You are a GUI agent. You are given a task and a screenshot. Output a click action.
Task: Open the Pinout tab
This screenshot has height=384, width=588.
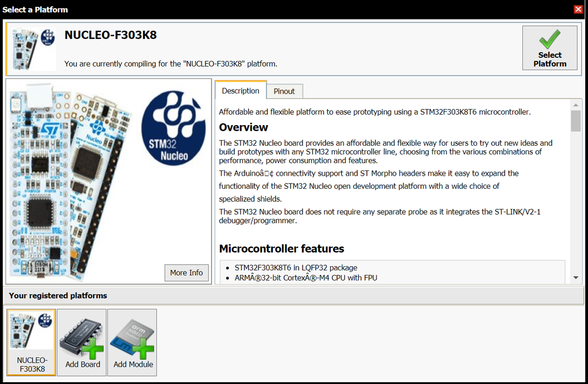point(284,91)
